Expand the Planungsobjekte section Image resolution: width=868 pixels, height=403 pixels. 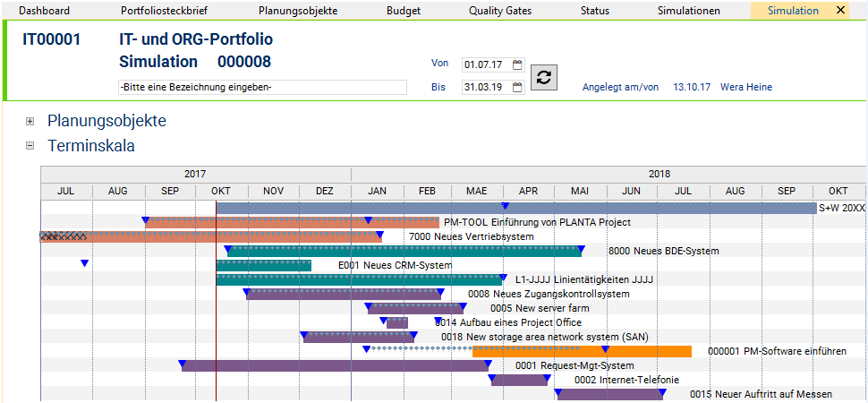[30, 122]
